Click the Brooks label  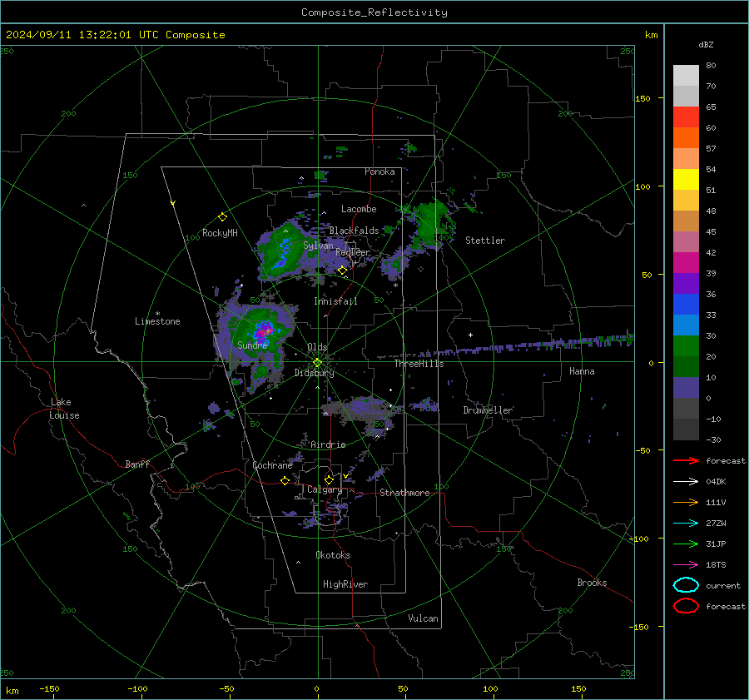coord(592,583)
